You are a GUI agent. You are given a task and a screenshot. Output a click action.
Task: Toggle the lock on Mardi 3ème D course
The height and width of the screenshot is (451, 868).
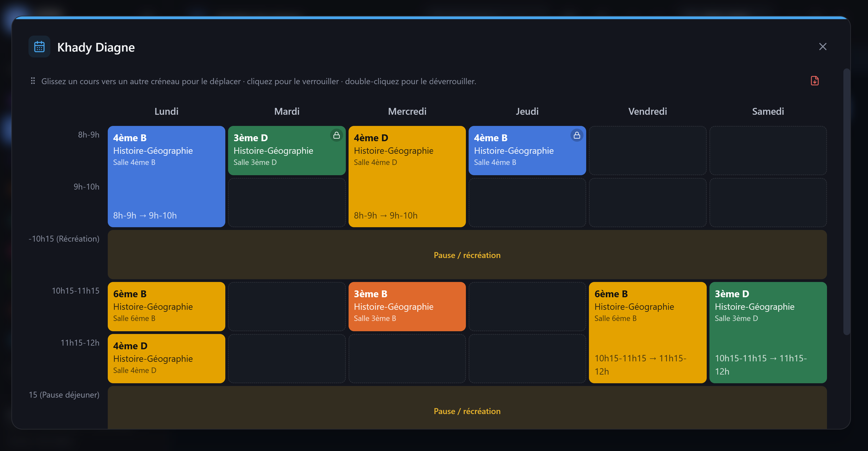(336, 135)
